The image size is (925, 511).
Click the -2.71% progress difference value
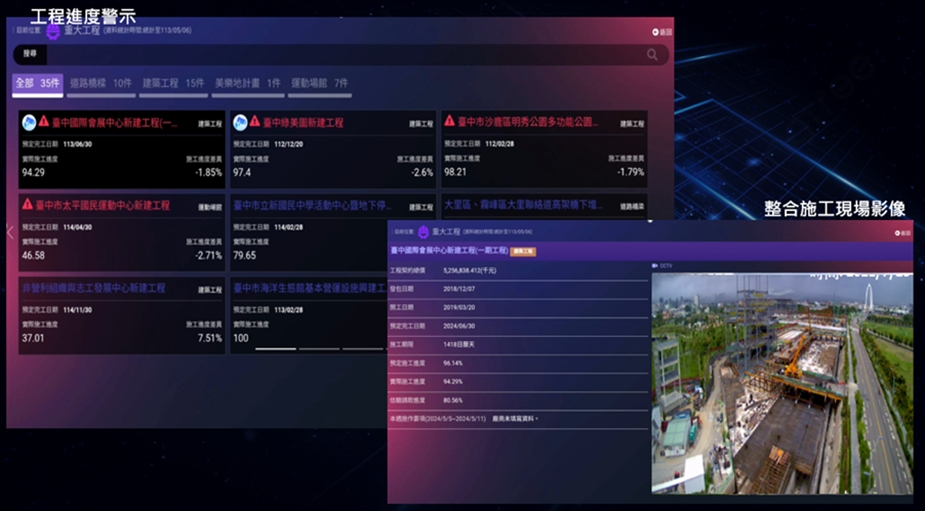[209, 256]
